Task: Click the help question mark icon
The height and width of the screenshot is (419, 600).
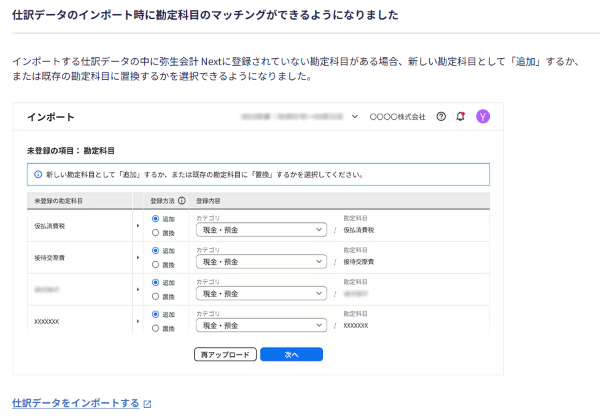Action: click(x=441, y=116)
